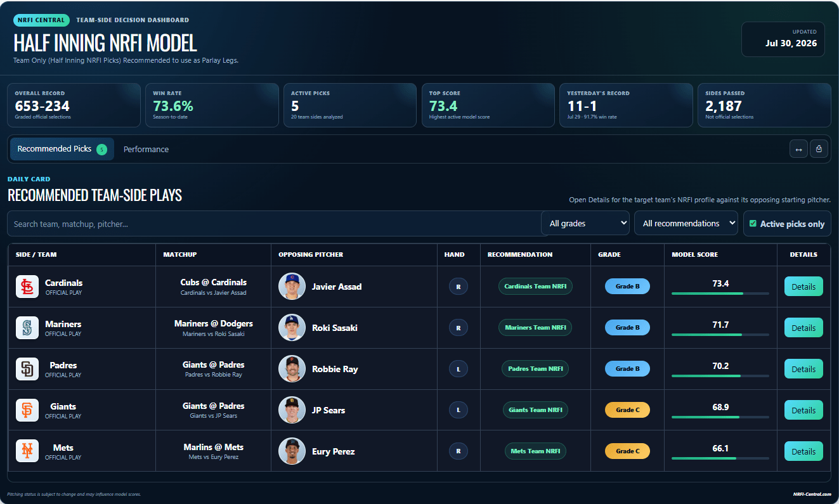This screenshot has width=839, height=504.
Task: Click the Grade C badge for Mets
Action: coord(627,451)
